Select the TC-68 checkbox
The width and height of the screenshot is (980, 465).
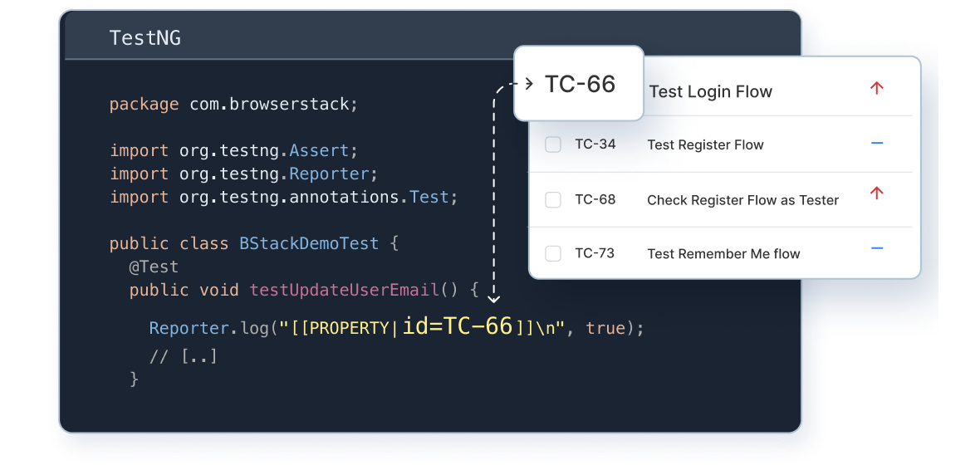(x=553, y=200)
